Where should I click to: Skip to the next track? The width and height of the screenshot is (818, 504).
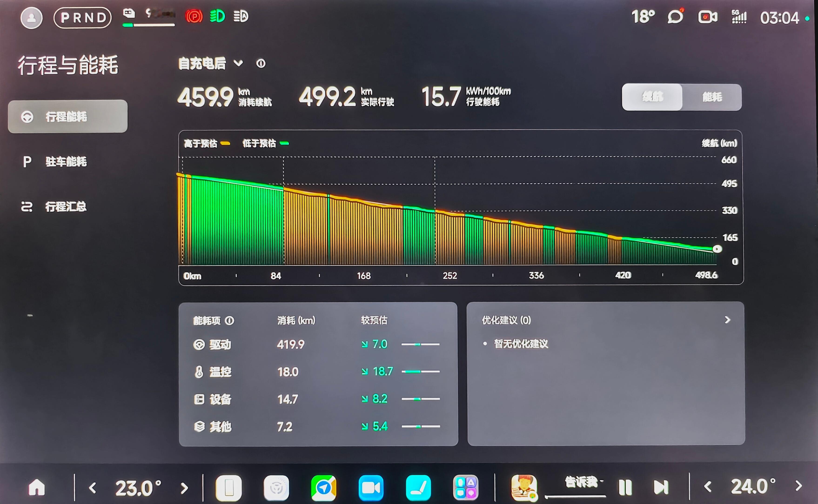point(661,487)
